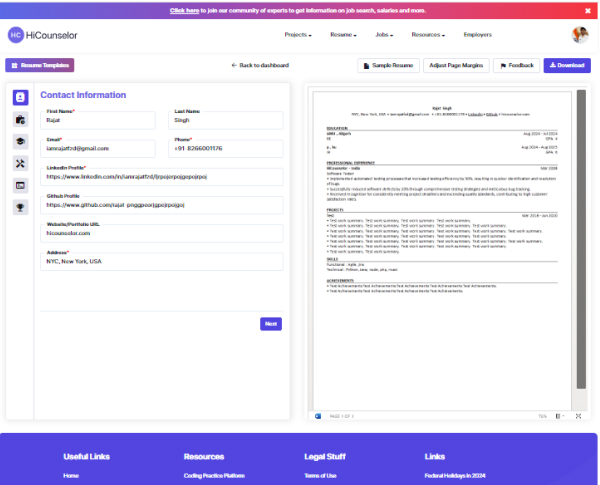Viewport: 600px width, 485px height.
Task: Go back to dashboard
Action: coord(260,65)
